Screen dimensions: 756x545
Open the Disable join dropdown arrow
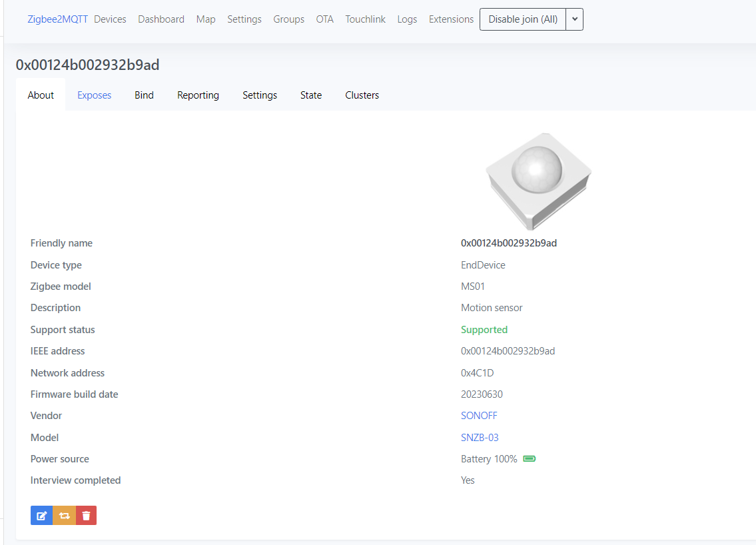pyautogui.click(x=575, y=19)
